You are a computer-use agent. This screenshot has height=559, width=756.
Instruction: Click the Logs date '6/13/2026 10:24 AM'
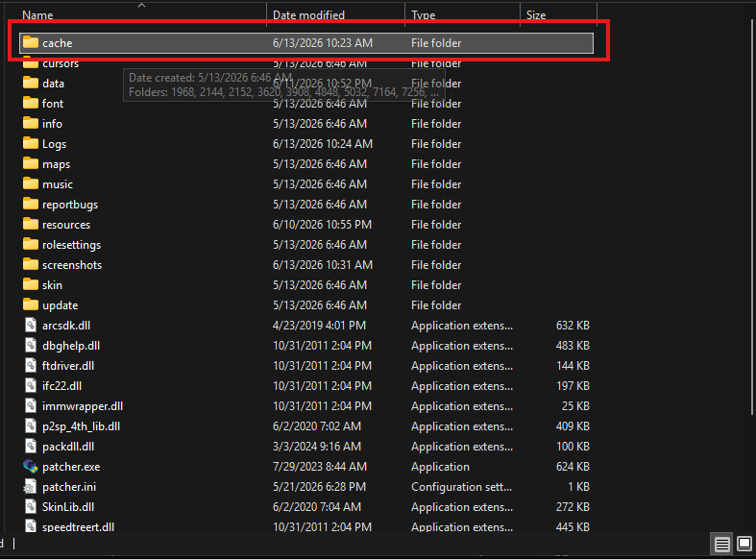[x=323, y=144]
